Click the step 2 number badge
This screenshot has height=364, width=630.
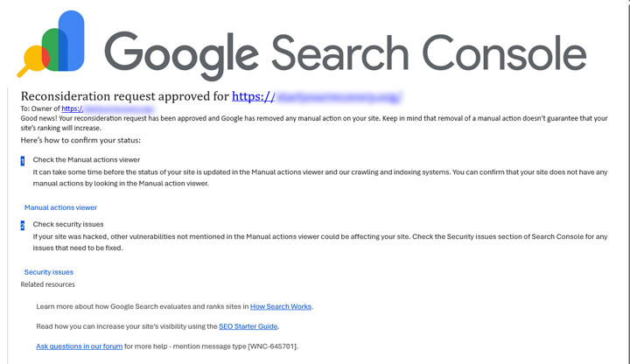(23, 226)
